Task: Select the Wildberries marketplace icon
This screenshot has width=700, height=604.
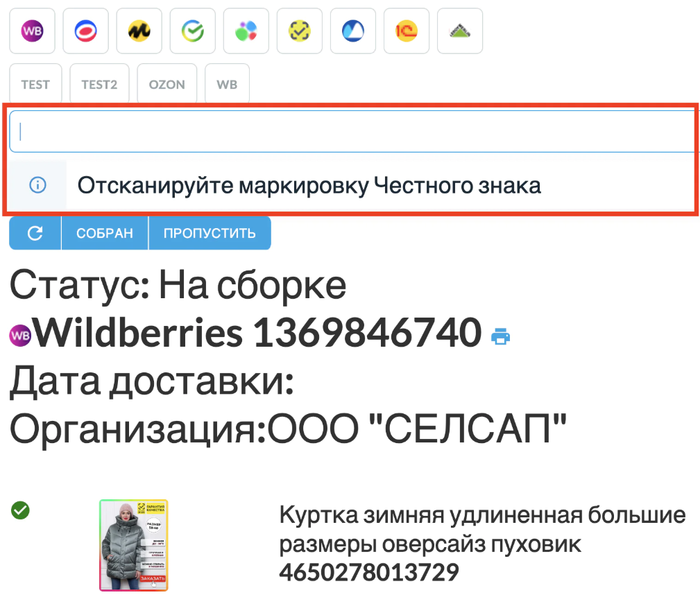Action: pyautogui.click(x=32, y=31)
